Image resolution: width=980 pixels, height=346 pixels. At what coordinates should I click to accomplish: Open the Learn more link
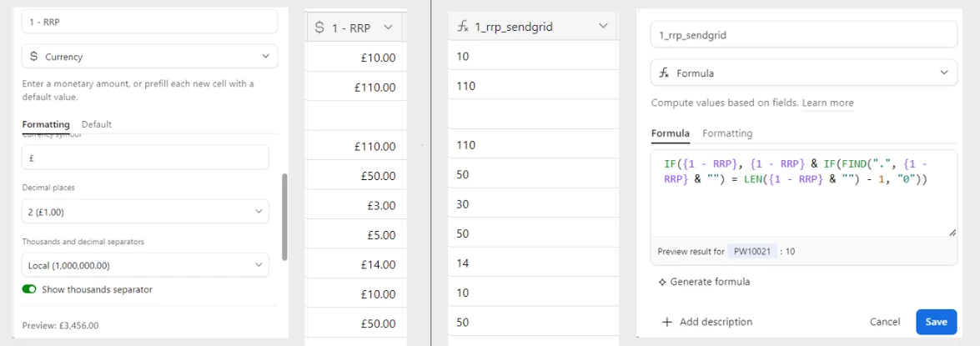pyautogui.click(x=827, y=103)
